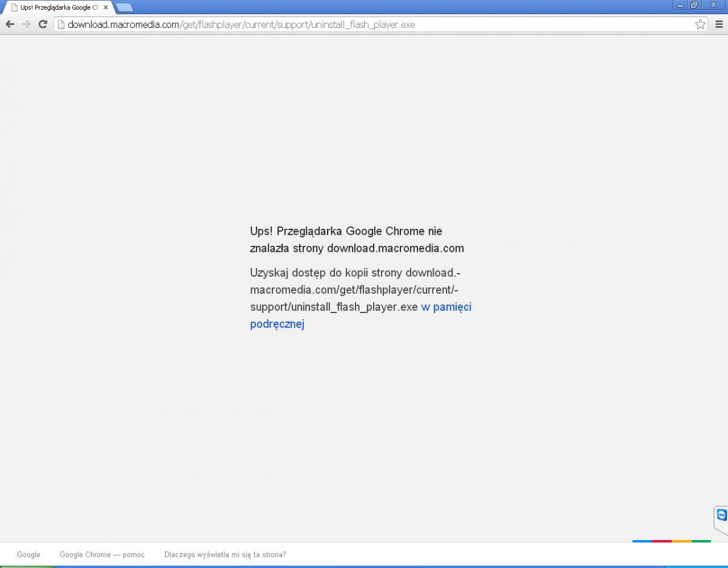Close the Chrome window

point(713,4)
